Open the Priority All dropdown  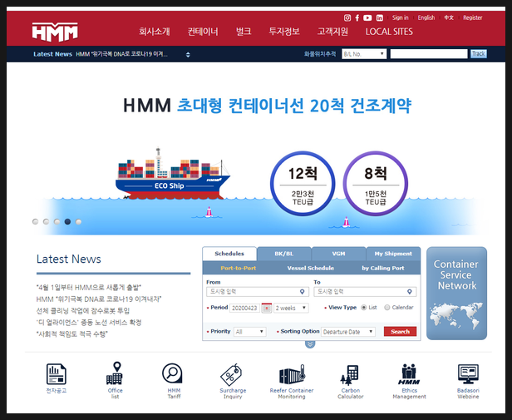point(250,332)
